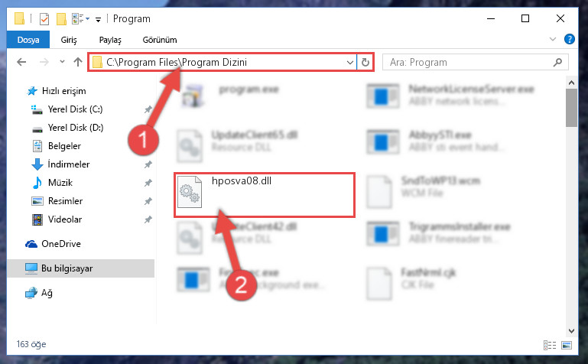Open recent locations dropdown arrow

[x=62, y=62]
